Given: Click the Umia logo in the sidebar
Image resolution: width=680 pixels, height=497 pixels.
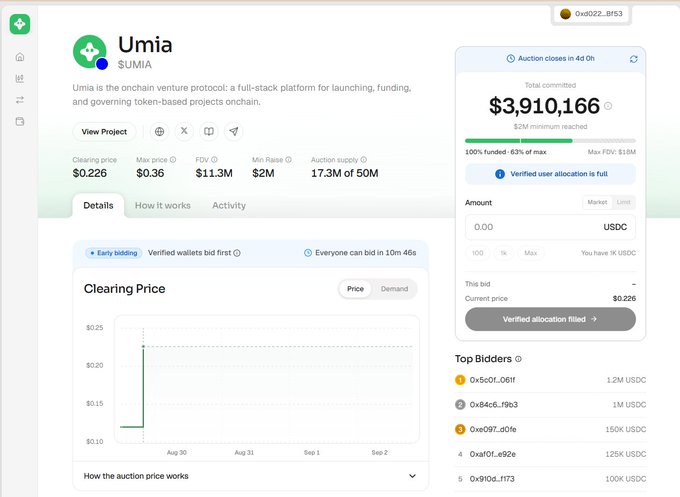Looking at the screenshot, I should (x=20, y=24).
